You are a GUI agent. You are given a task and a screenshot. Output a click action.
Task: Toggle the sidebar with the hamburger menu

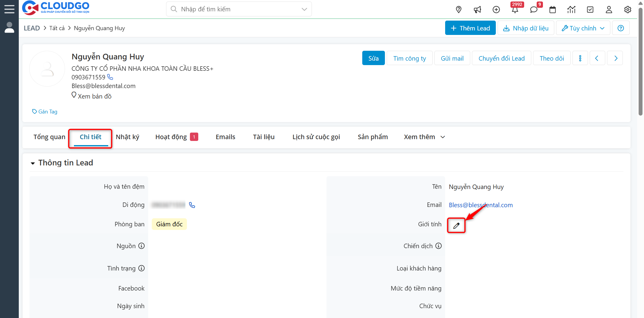(9, 9)
